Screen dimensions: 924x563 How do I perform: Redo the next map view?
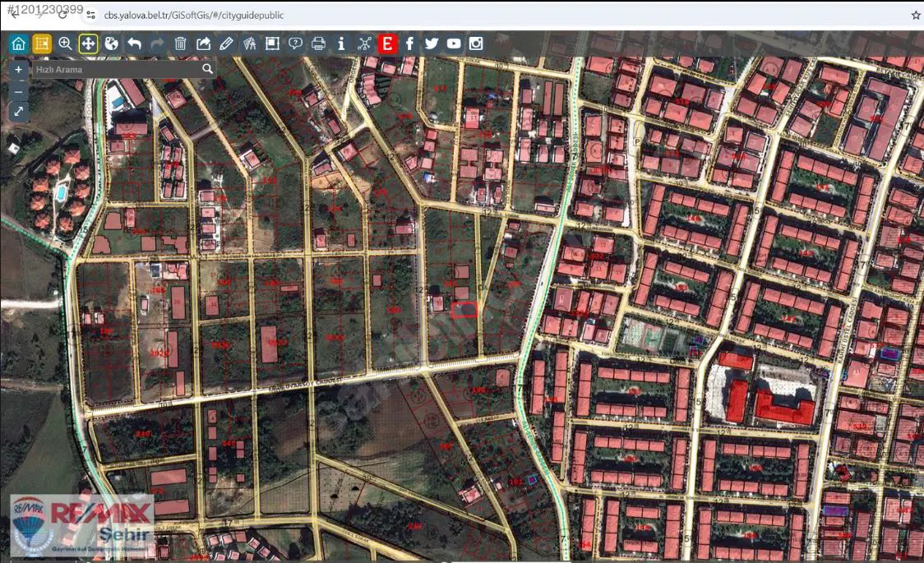click(x=157, y=44)
